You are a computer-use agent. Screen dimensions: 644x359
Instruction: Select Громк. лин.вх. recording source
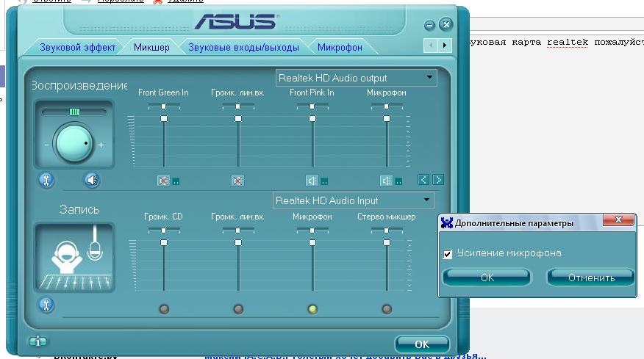pyautogui.click(x=238, y=309)
